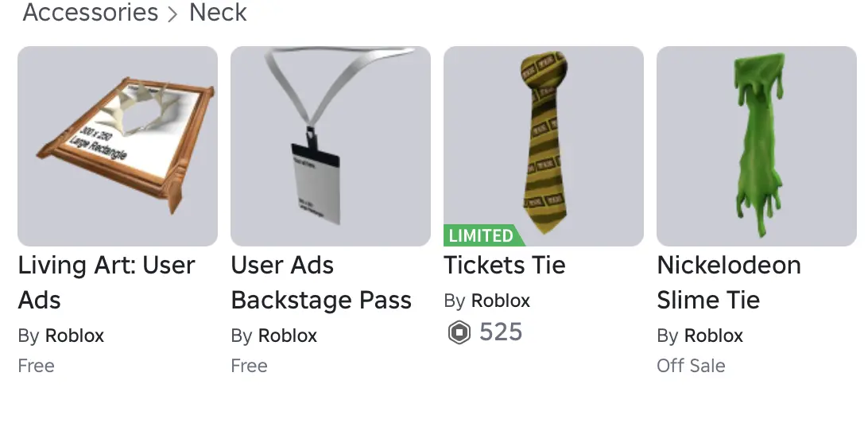
Task: Open the Nickelodeon Slime Tie title link
Action: pyautogui.click(x=729, y=282)
